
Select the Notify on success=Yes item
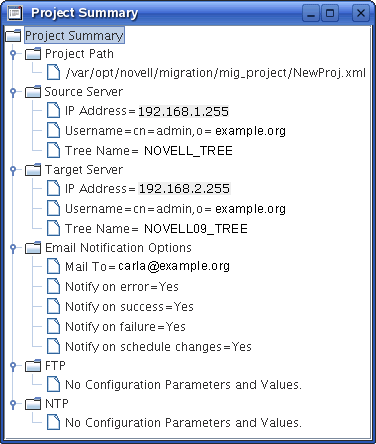[129, 307]
